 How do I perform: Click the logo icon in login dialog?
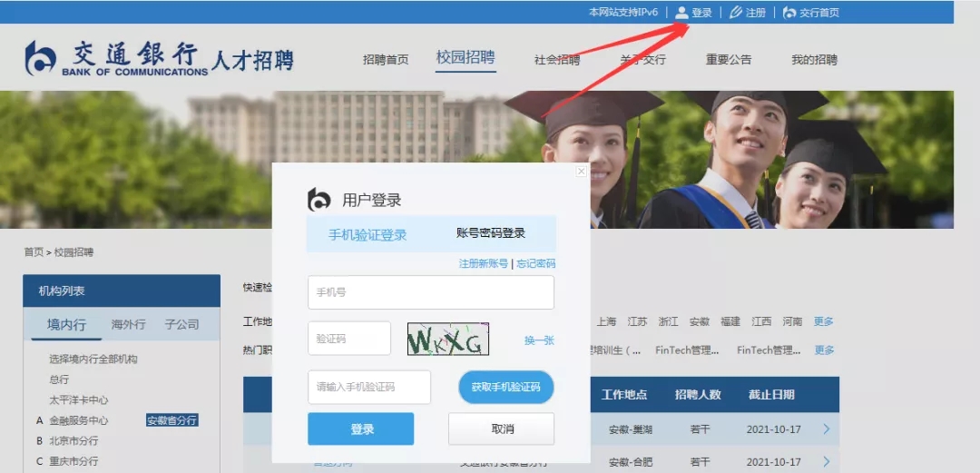tap(318, 200)
